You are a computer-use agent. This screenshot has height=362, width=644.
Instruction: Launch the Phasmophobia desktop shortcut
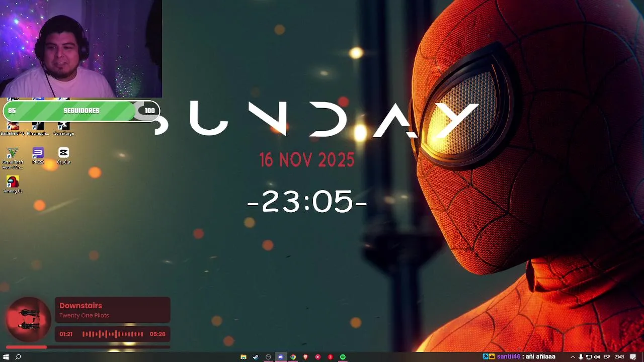click(x=38, y=129)
